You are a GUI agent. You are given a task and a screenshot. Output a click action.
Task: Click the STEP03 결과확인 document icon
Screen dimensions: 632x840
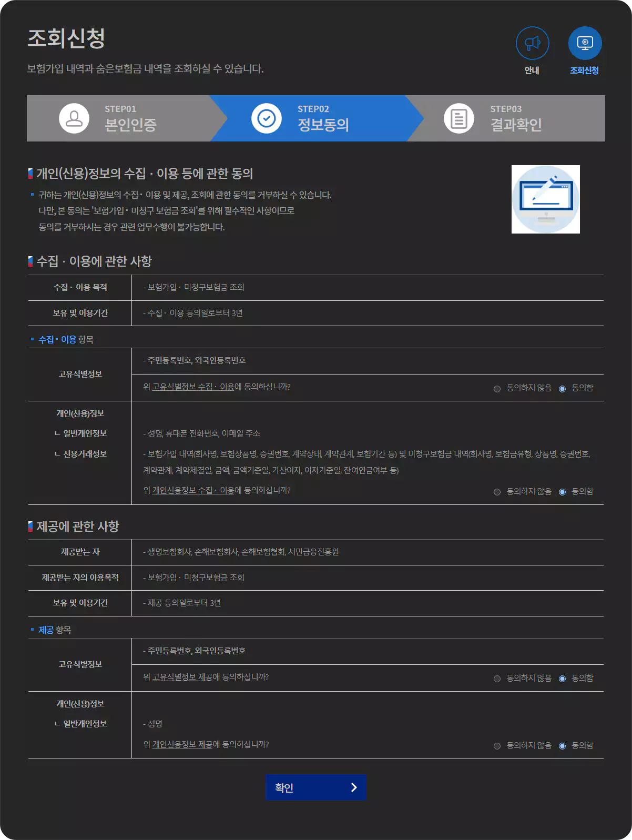point(459,118)
